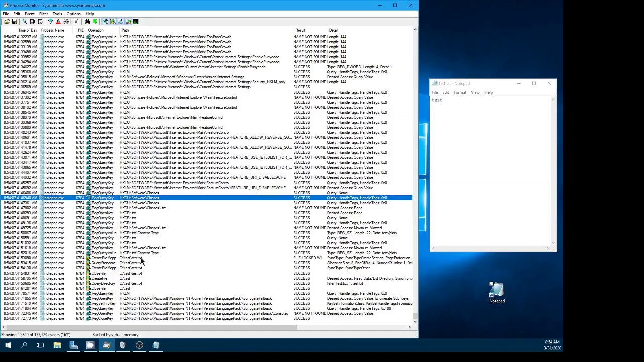Click the Save (floppy disk) toolbar icon
This screenshot has width=644, height=362.
tap(14, 22)
